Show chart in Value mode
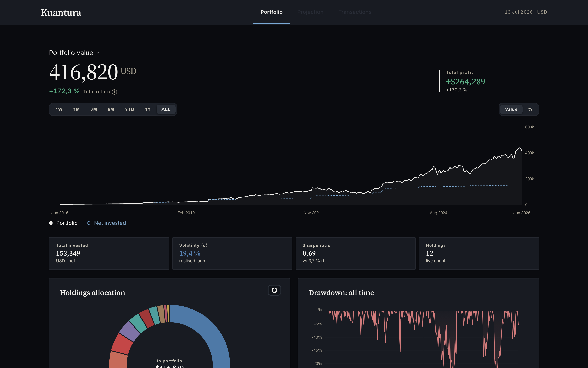Viewport: 588px width, 368px height. (511, 109)
